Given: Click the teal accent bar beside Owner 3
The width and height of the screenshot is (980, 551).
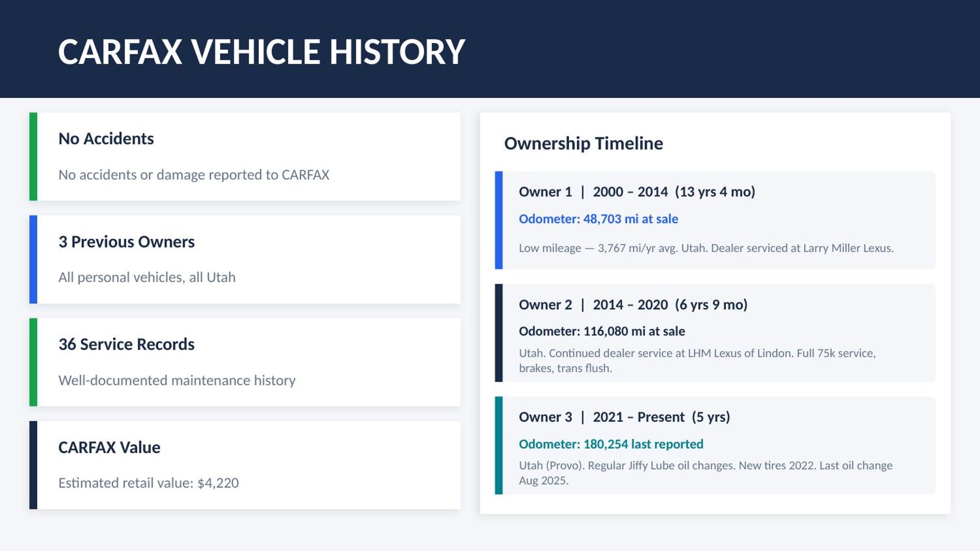Looking at the screenshot, I should click(499, 445).
